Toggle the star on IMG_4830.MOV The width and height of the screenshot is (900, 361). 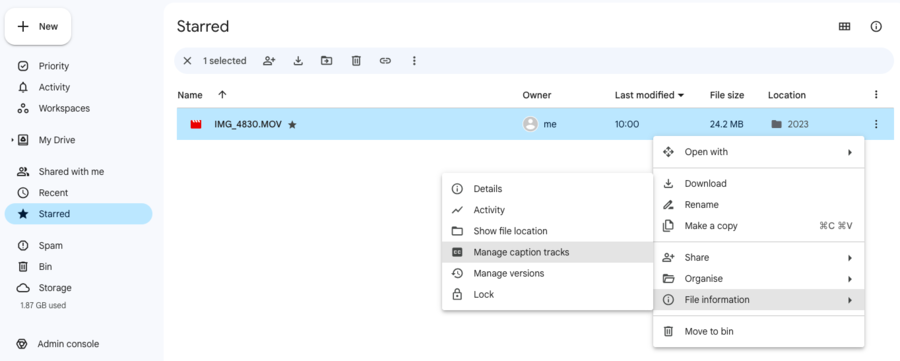tap(292, 124)
